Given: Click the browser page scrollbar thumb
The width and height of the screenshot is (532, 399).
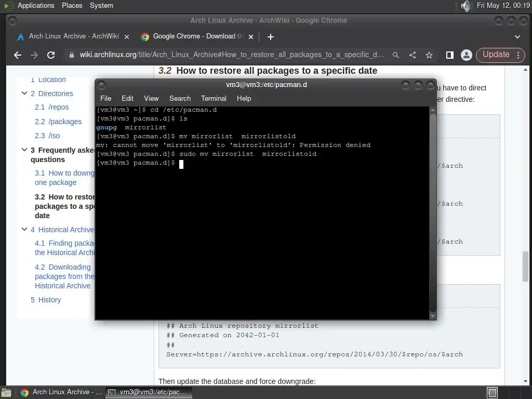Looking at the screenshot, I should (x=526, y=266).
